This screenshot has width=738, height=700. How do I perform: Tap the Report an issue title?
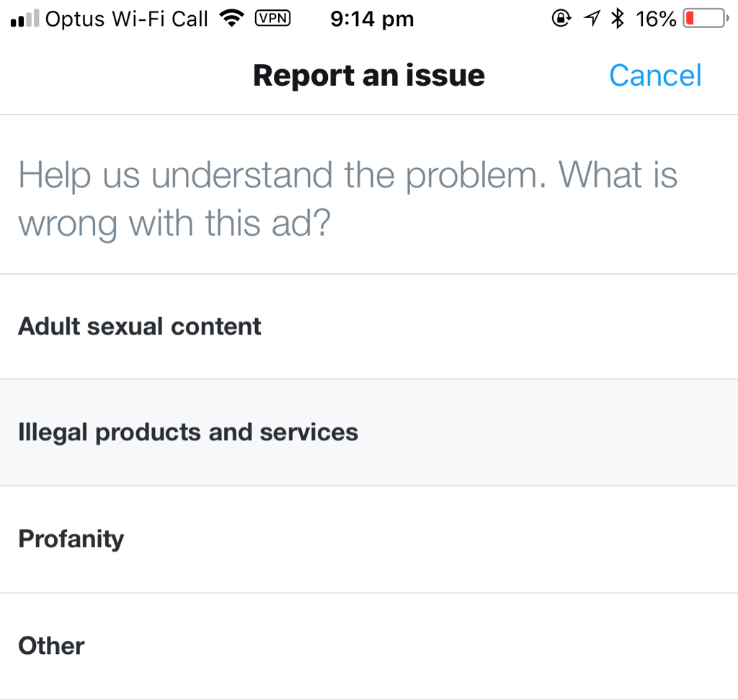coord(368,76)
